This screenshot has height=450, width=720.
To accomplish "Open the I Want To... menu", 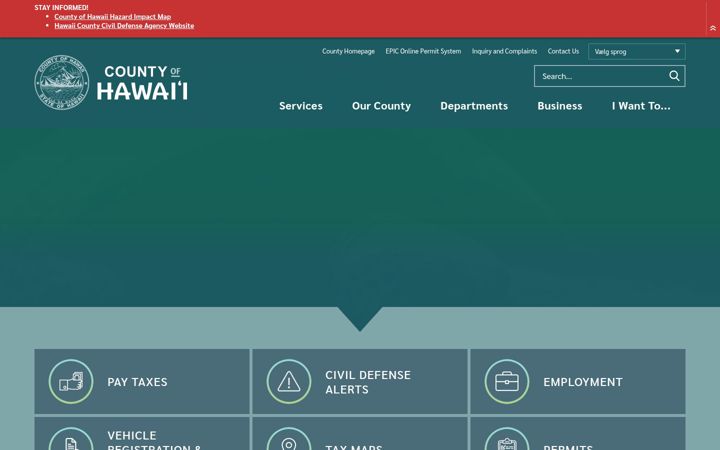I will (x=641, y=106).
